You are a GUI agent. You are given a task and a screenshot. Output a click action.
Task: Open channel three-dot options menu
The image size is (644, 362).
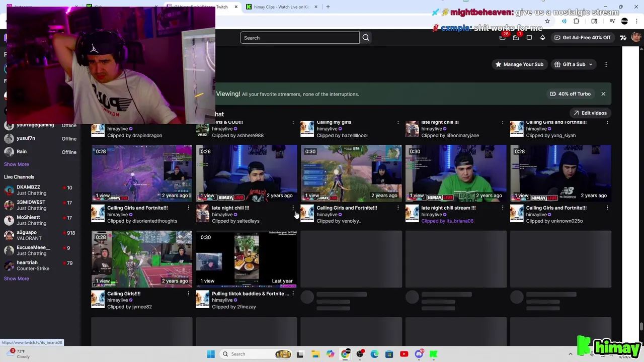tap(606, 64)
